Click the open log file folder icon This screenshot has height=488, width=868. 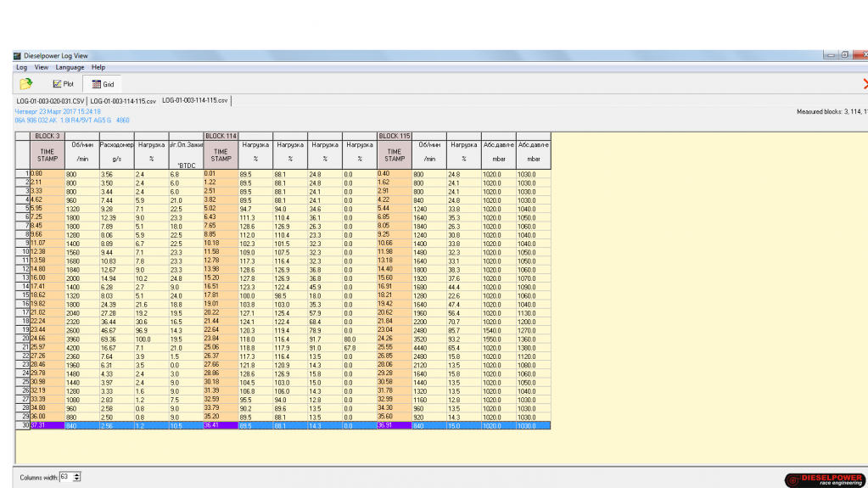coord(25,83)
